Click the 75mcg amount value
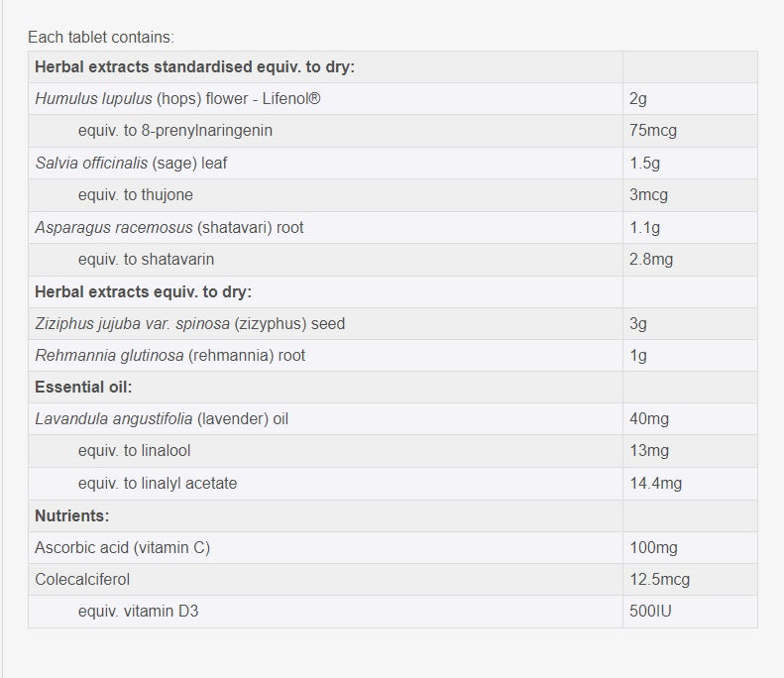Screen dimensions: 784x678 coord(653,131)
